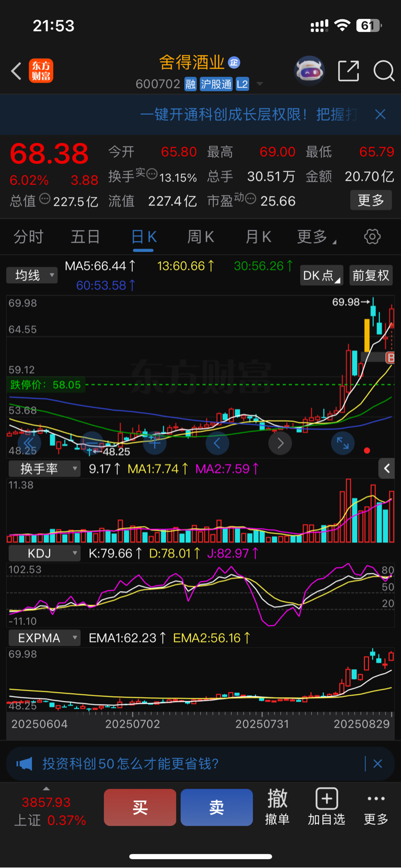Tap the red 买 buy button
The height and width of the screenshot is (868, 401).
coord(140,807)
